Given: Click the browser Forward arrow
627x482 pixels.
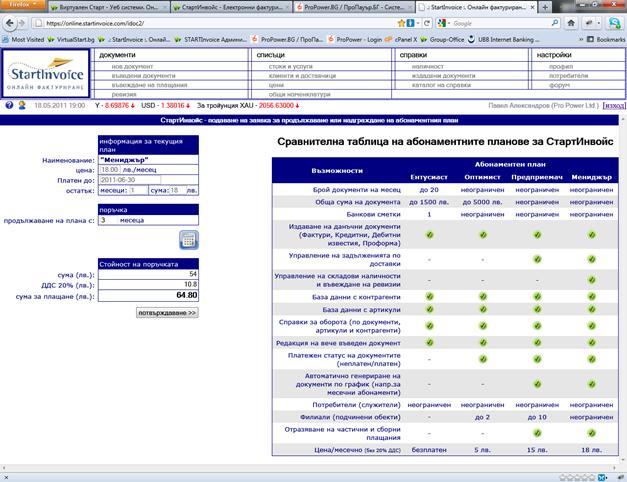Looking at the screenshot, I should point(22,24).
